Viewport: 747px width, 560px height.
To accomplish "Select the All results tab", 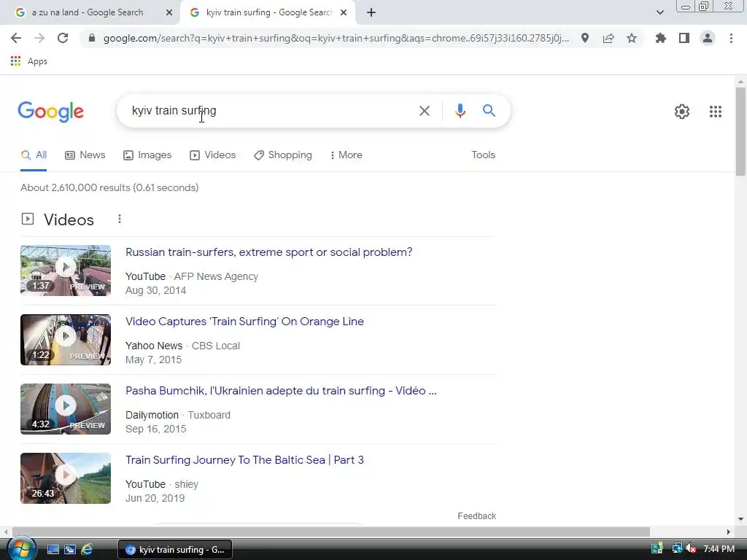I will 34,155.
